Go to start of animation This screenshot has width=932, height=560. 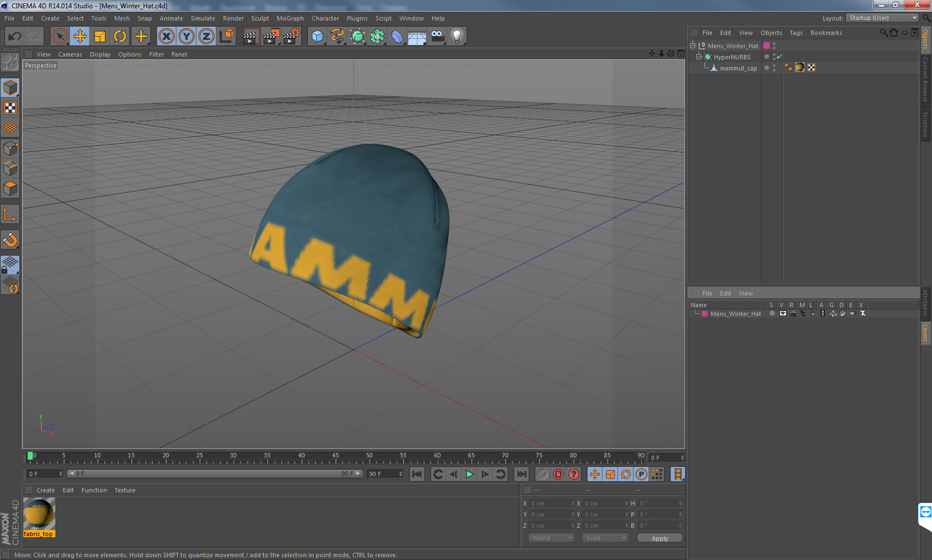(x=417, y=474)
